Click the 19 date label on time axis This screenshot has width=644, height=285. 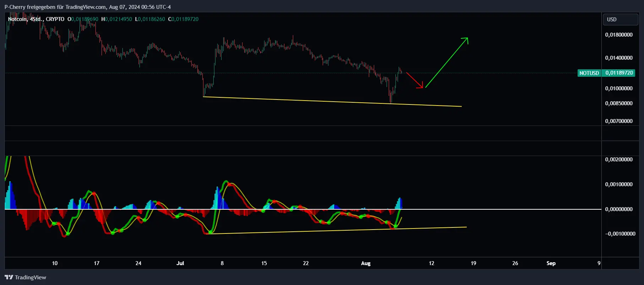coord(473,263)
